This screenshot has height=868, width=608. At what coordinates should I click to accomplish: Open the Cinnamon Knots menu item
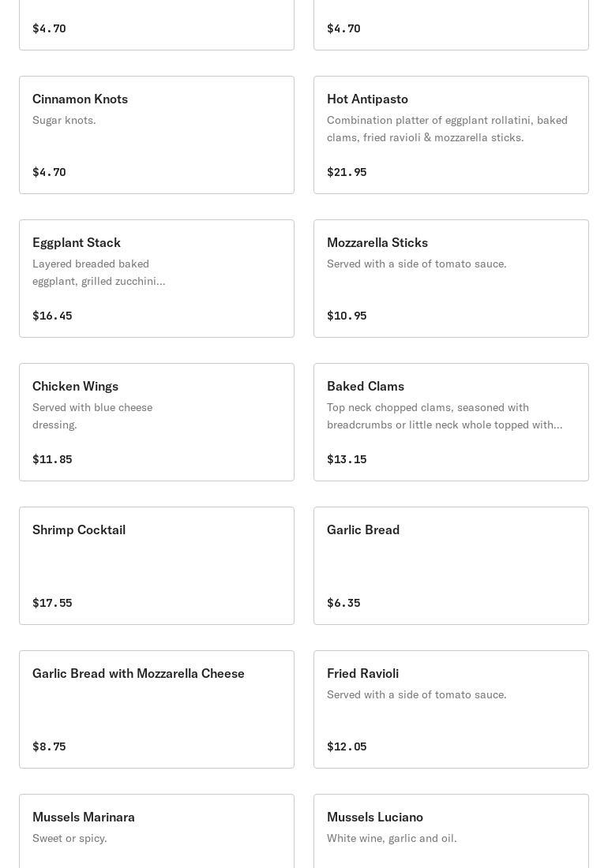(156, 135)
